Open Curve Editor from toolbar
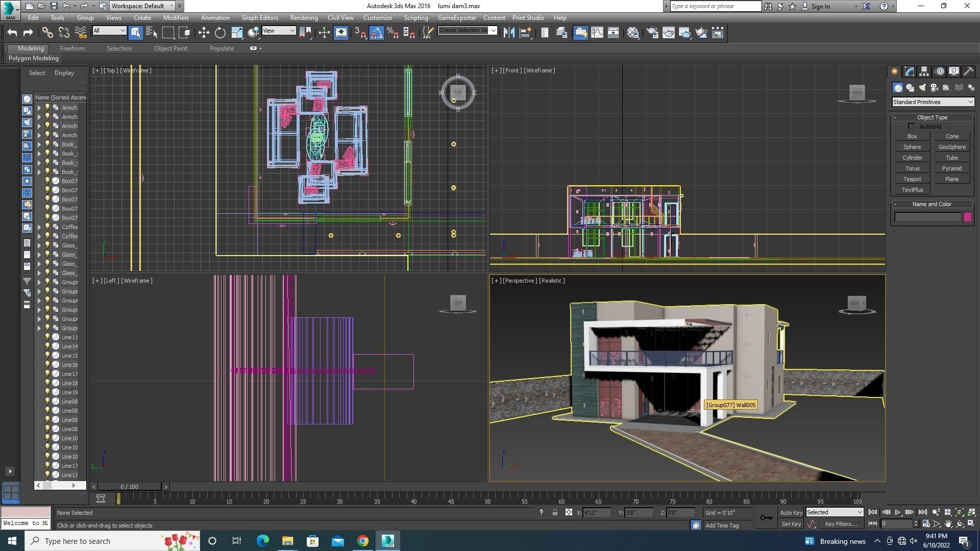This screenshot has height=551, width=980. (597, 33)
